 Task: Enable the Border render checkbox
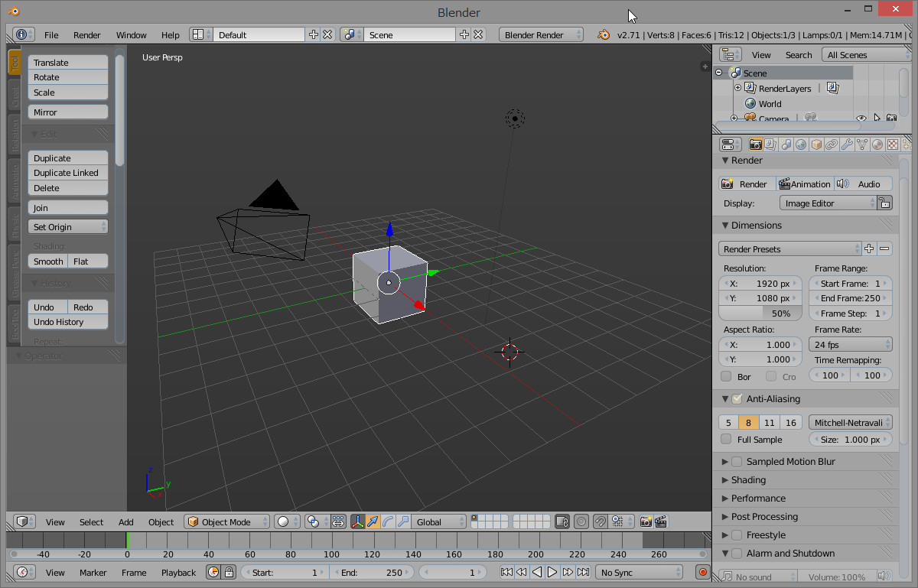coord(726,377)
